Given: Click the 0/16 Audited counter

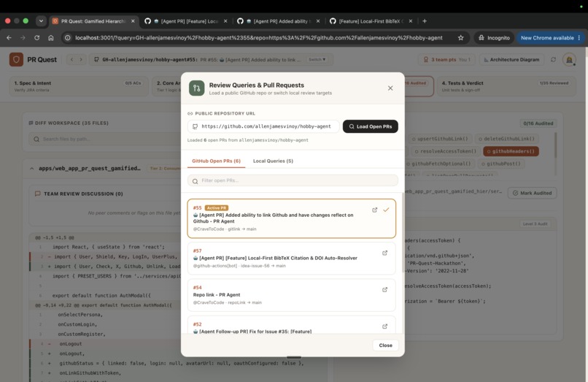Looking at the screenshot, I should coord(538,123).
